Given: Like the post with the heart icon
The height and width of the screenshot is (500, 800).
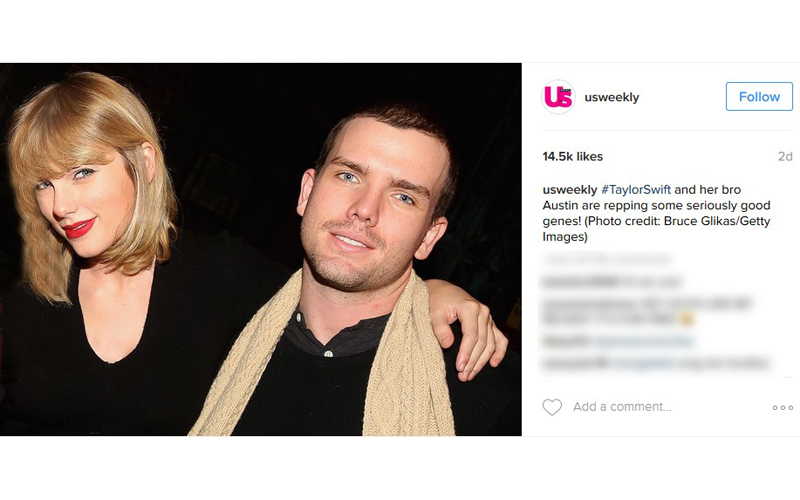Looking at the screenshot, I should [552, 407].
